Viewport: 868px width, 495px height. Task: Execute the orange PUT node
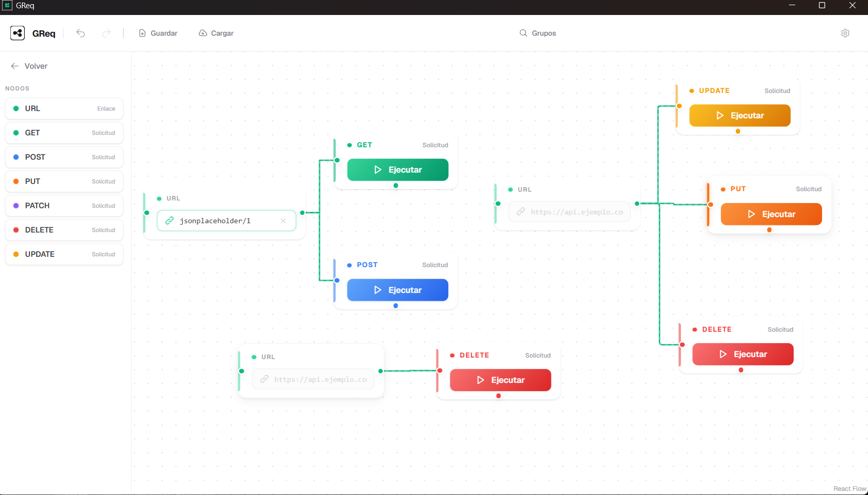tap(771, 214)
